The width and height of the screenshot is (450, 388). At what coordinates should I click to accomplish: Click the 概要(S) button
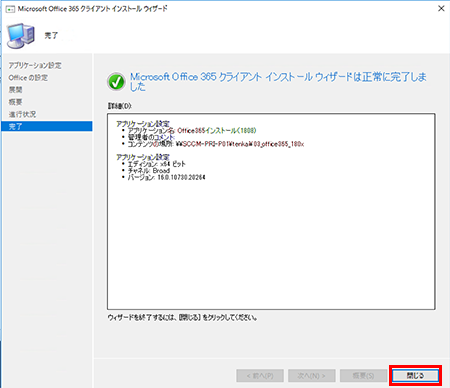click(363, 376)
